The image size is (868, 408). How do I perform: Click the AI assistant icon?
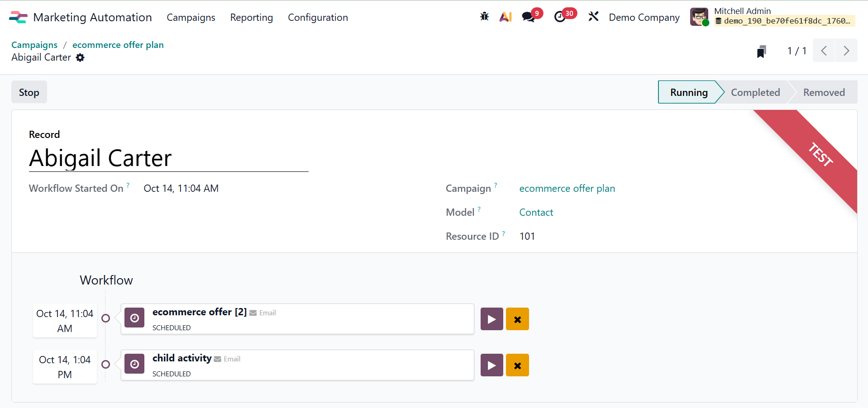506,16
